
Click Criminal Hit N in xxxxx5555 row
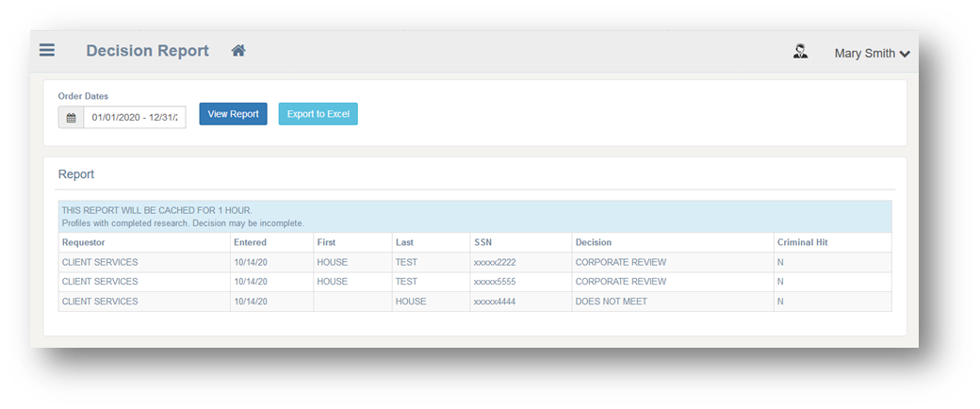(x=780, y=282)
